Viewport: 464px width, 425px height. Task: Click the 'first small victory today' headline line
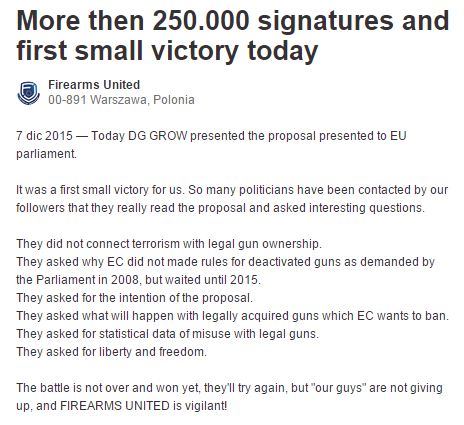tap(167, 50)
